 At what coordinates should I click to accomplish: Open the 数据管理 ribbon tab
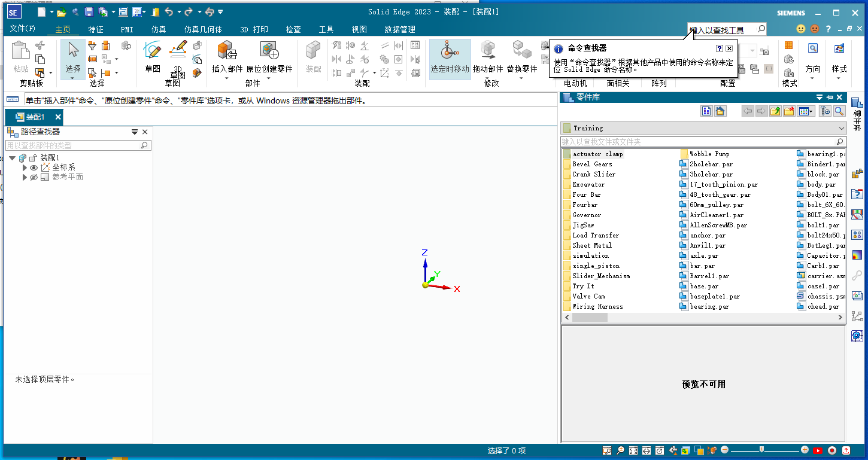[x=400, y=29]
